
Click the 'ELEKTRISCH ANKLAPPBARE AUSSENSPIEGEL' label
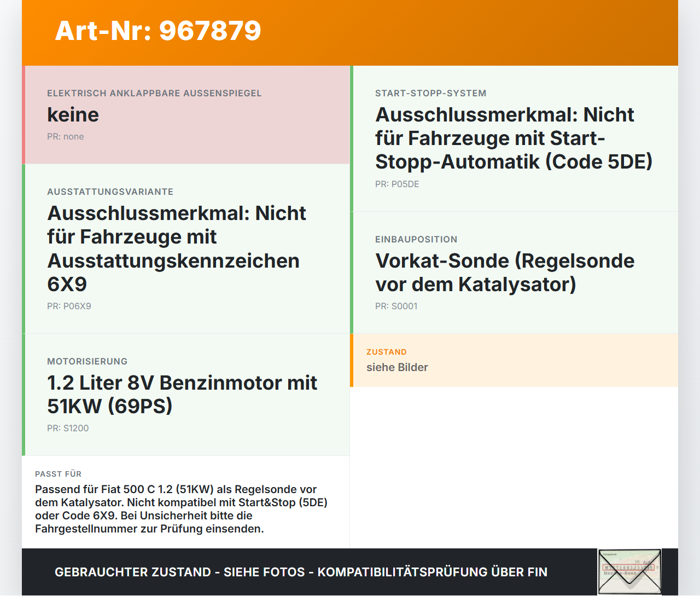154,93
